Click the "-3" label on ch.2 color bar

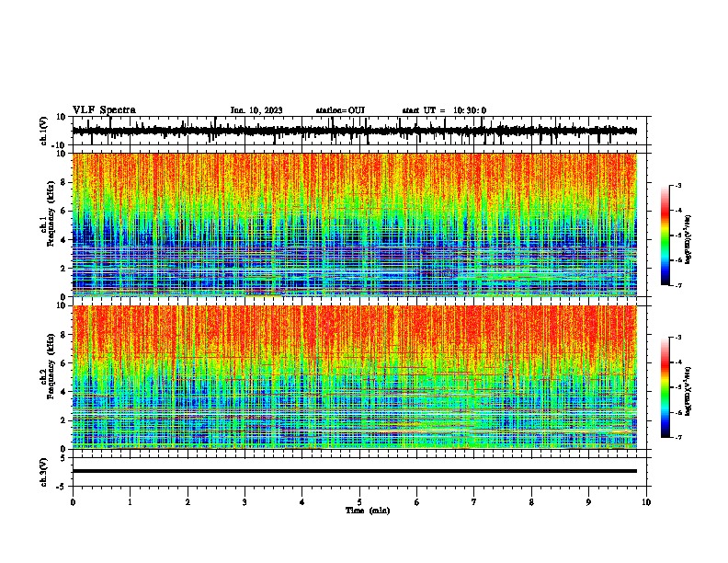tap(677, 338)
